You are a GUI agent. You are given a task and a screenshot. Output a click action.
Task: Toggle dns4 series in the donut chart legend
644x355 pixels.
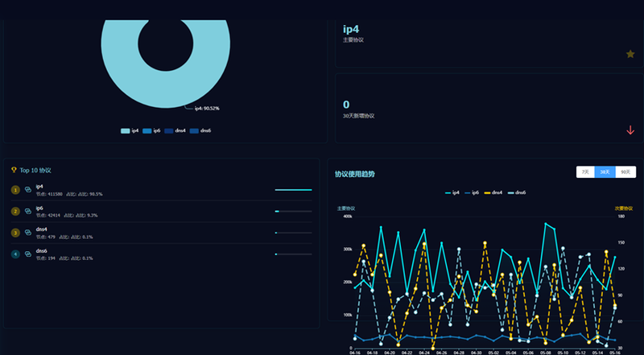pyautogui.click(x=175, y=130)
